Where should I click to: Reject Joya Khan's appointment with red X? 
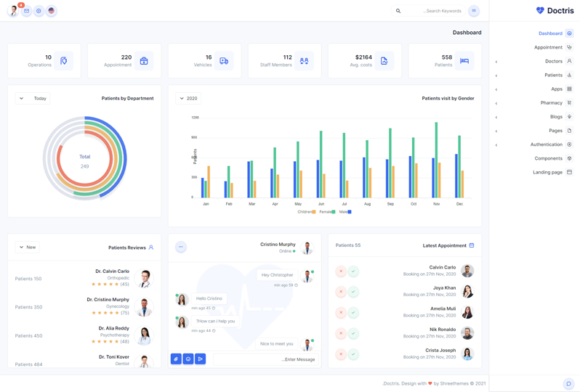pos(341,292)
